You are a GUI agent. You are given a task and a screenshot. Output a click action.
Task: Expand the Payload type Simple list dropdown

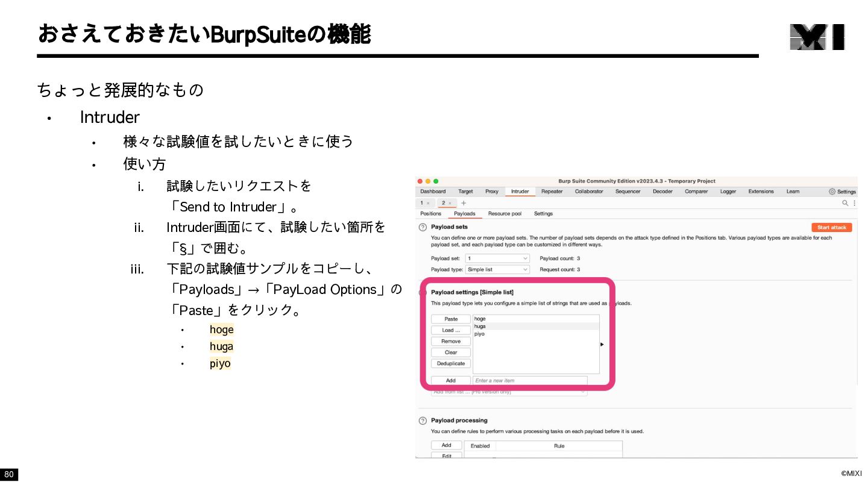[498, 269]
